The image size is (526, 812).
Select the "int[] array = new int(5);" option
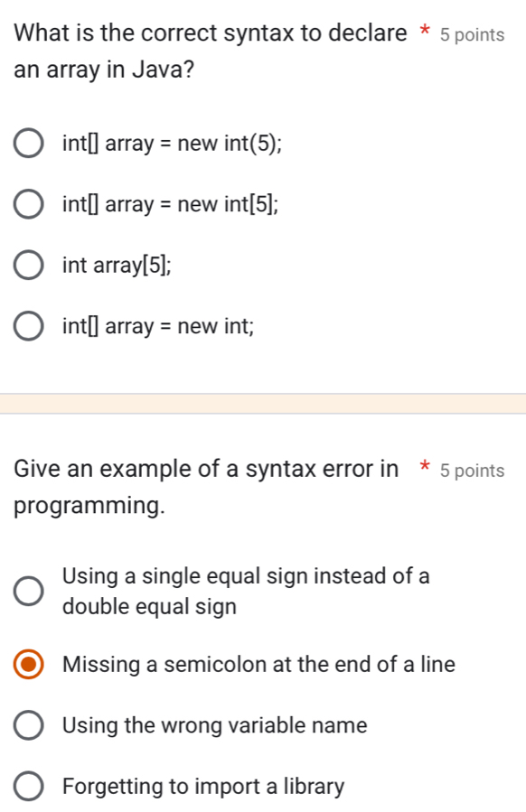[28, 142]
